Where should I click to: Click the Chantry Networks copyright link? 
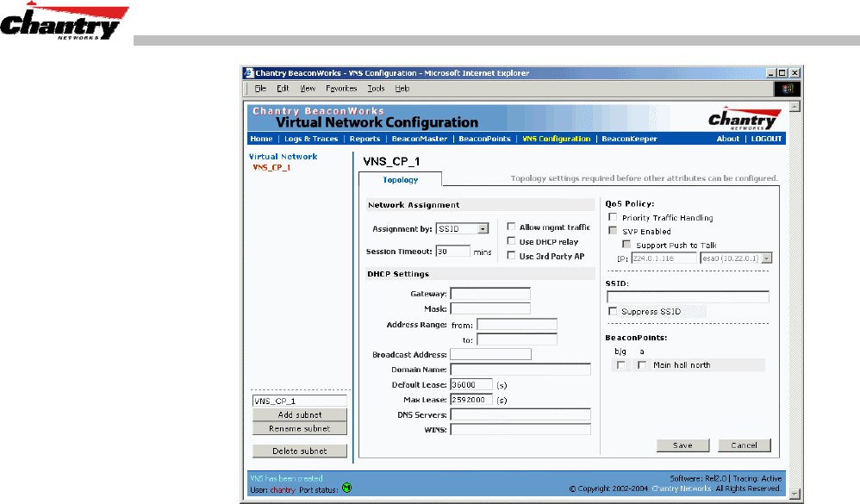[x=682, y=488]
